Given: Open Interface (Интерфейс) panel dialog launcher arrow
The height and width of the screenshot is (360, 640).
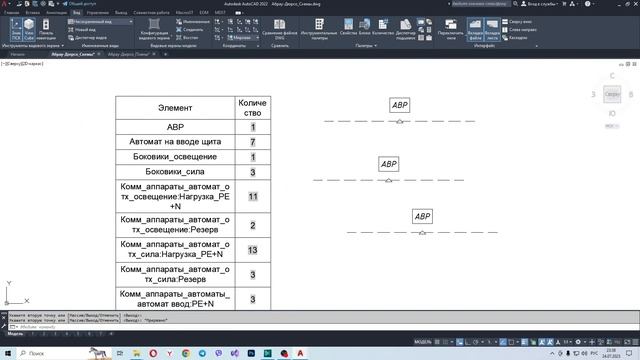Looking at the screenshot, I should coord(536,46).
